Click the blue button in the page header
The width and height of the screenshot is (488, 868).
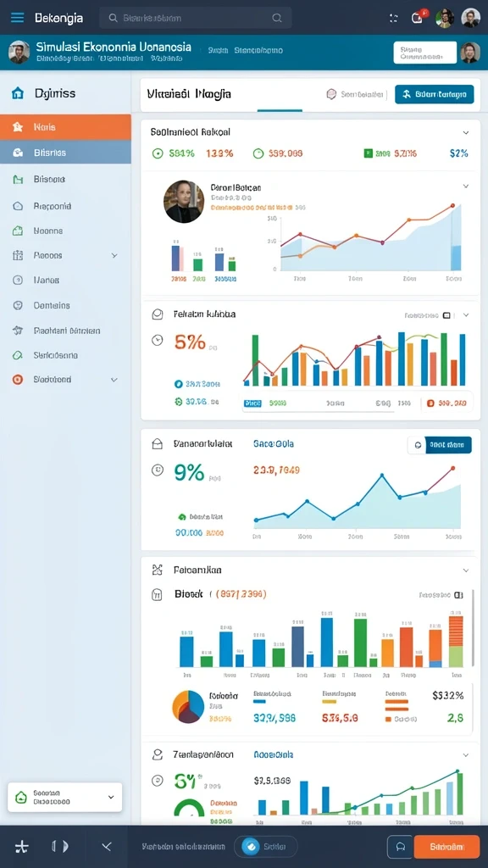point(435,95)
